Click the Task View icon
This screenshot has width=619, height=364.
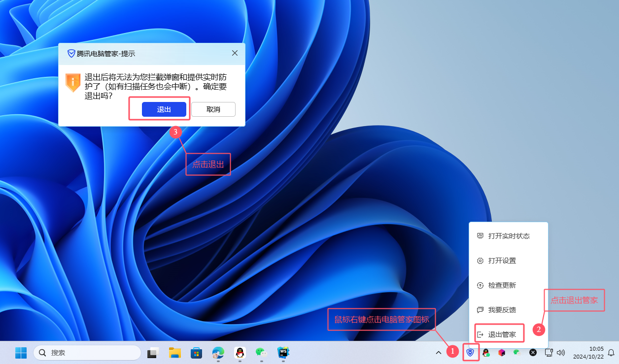[x=153, y=353]
